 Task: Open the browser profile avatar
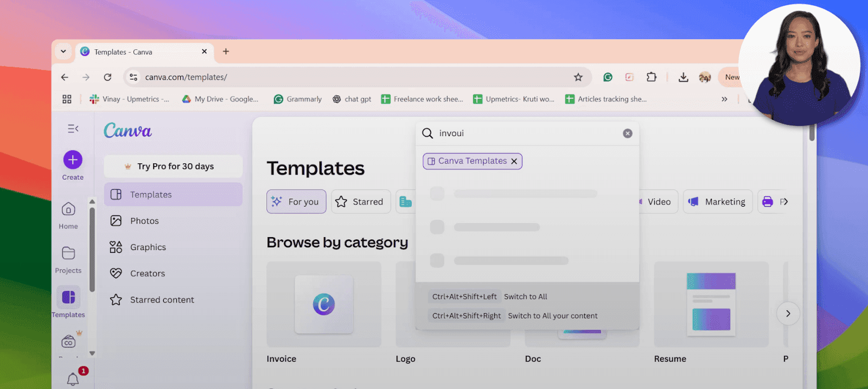[x=705, y=77]
